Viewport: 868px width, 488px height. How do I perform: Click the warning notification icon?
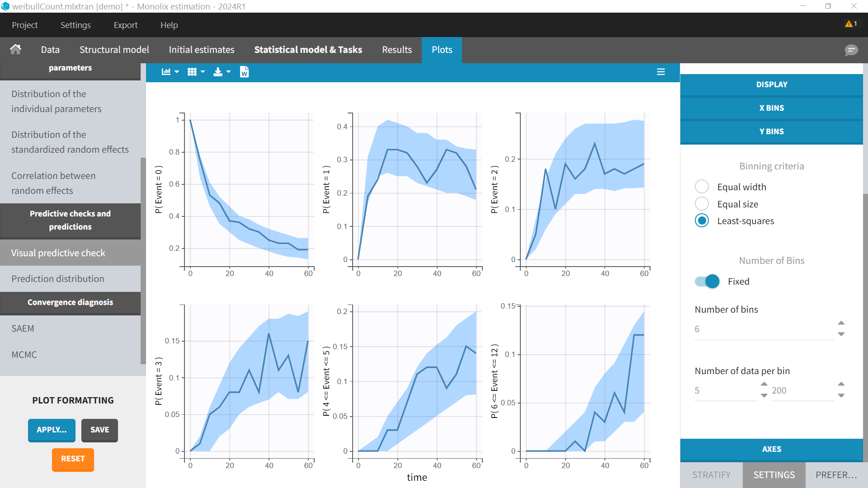coord(850,24)
